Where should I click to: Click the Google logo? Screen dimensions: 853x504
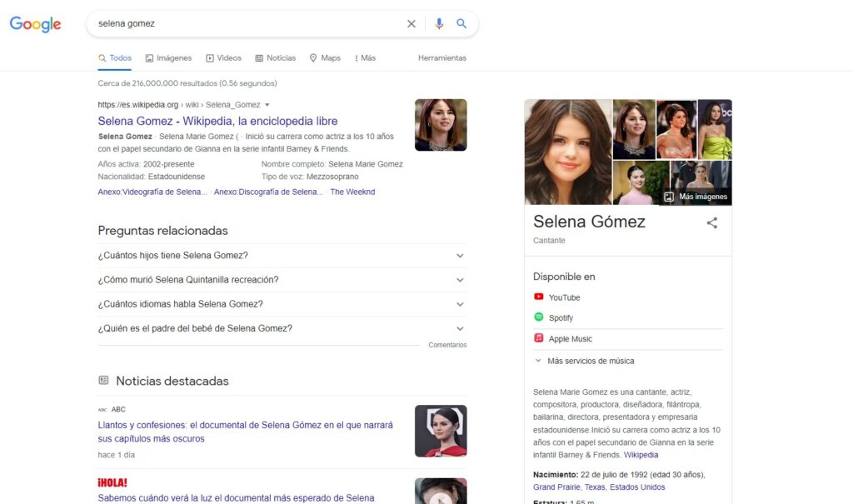coord(35,24)
